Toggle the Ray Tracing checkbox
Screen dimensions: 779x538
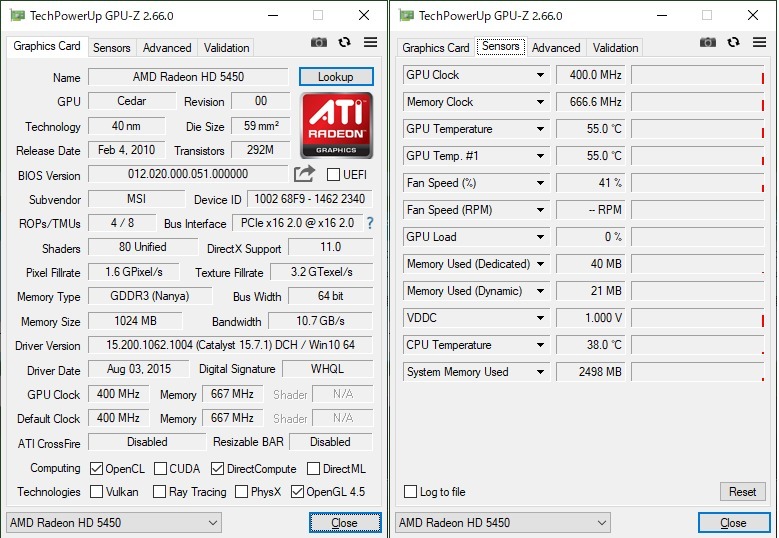(159, 492)
